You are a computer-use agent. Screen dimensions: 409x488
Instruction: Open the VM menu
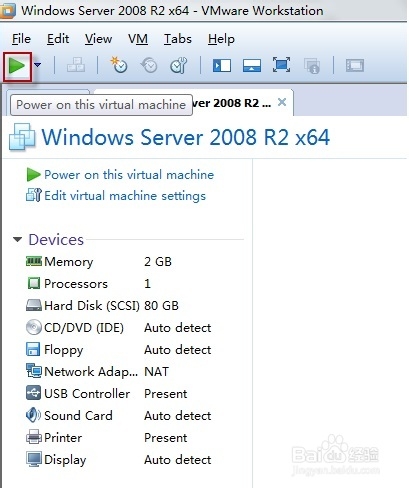click(x=138, y=39)
